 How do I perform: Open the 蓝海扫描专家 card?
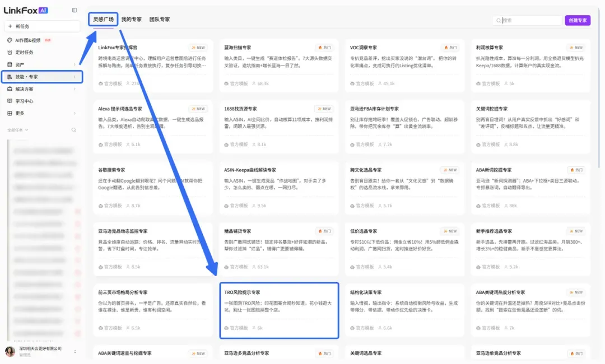pos(279,66)
